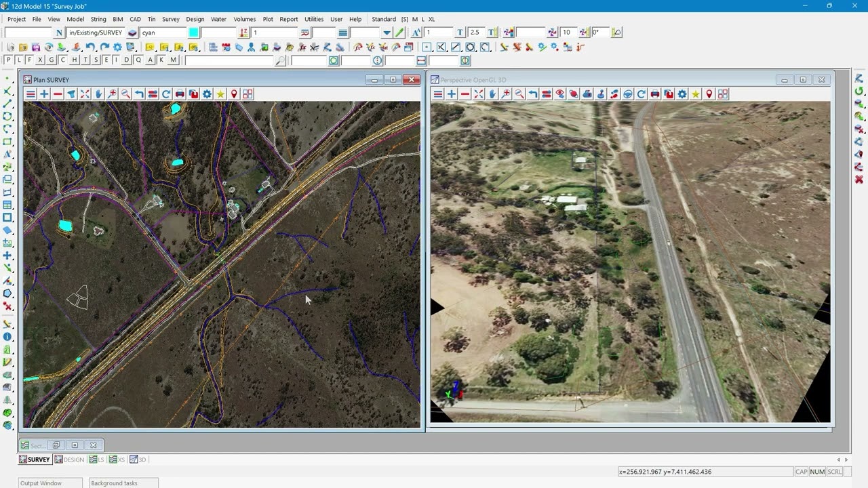Image resolution: width=868 pixels, height=488 pixels.
Task: Click zoom-in magnifier in Plan SURVEY toolbar
Action: 112,94
